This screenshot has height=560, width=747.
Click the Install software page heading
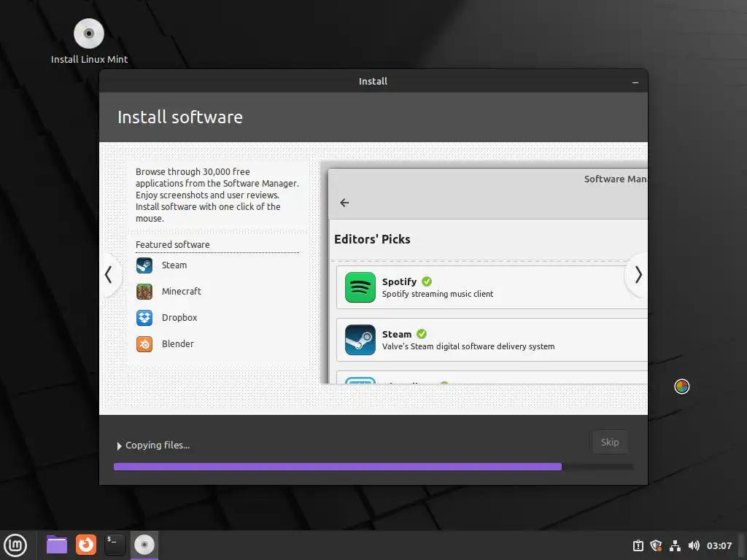[x=180, y=117]
